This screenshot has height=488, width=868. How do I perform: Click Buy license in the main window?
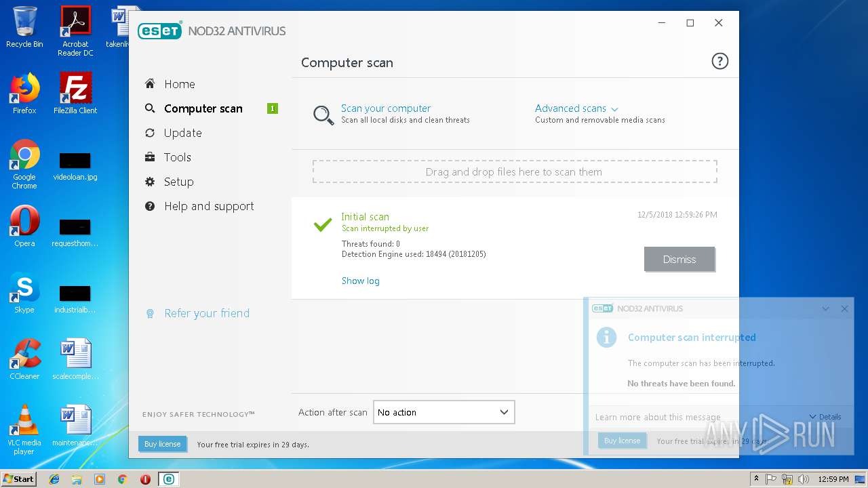[x=162, y=444]
